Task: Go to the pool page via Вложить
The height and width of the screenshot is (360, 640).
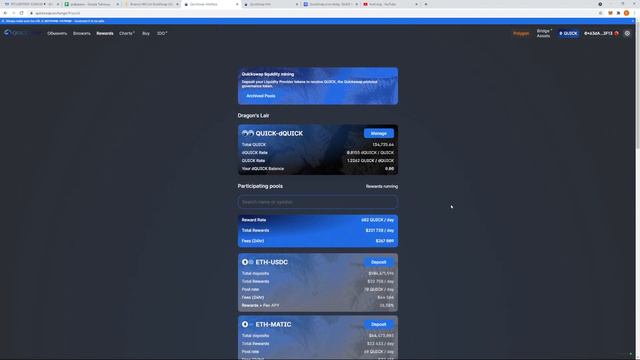Action: click(82, 33)
